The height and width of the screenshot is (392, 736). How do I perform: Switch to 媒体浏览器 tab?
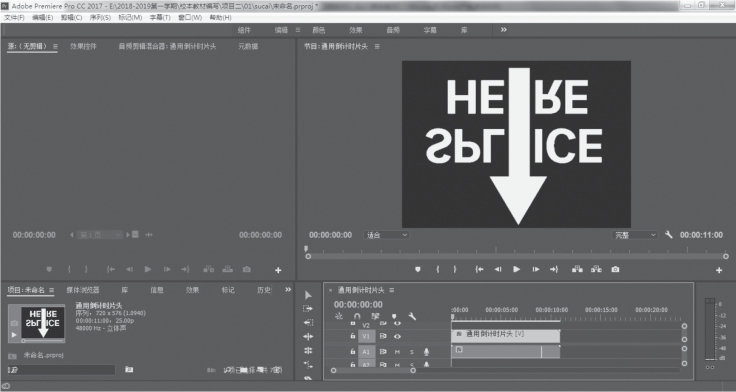point(83,290)
